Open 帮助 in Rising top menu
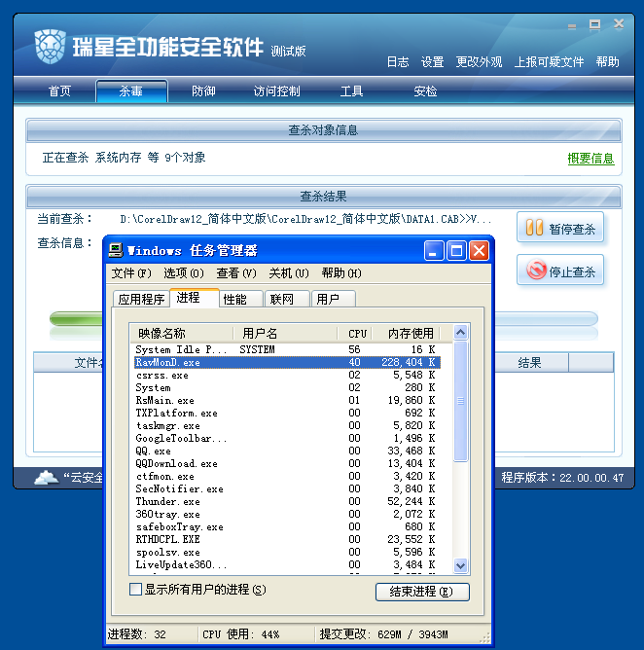The width and height of the screenshot is (644, 650). pyautogui.click(x=608, y=61)
